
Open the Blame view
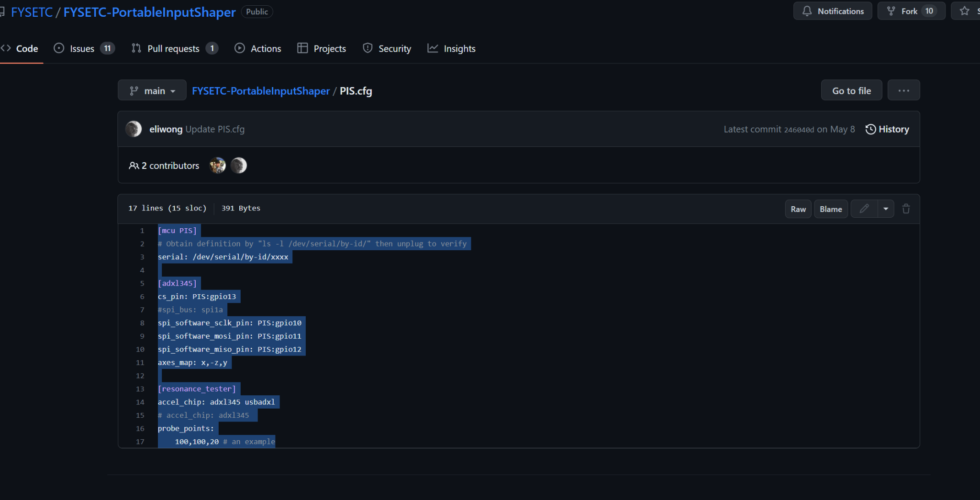pos(831,209)
